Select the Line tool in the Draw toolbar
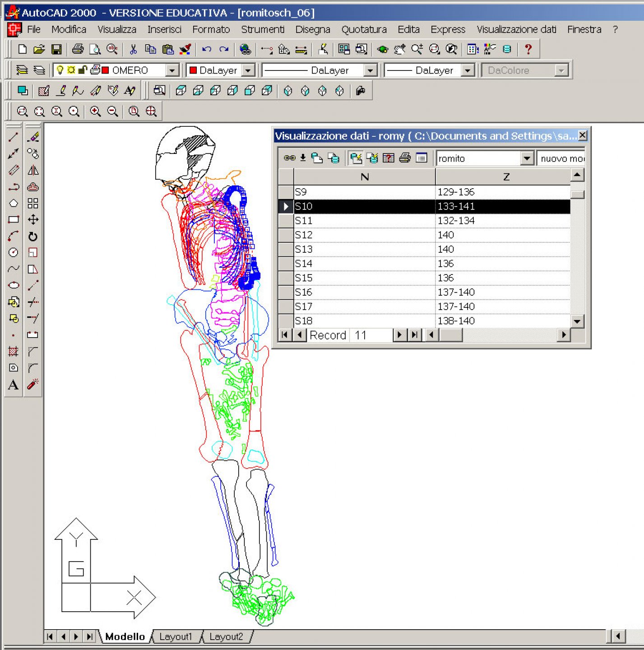Screen dimensions: 644x650 click(x=14, y=137)
